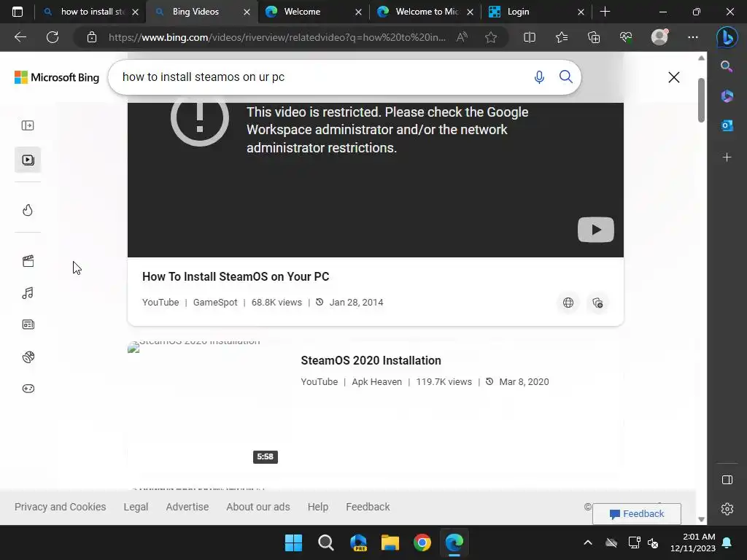Screen dimensions: 747x560
Task: Launch Google Chrome from taskbar
Action: pyautogui.click(x=422, y=542)
